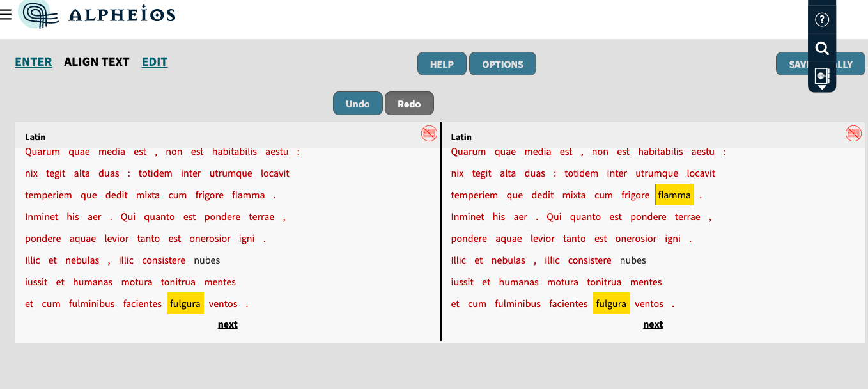Click the red no-metadata icon on the right panel
The height and width of the screenshot is (389, 868).
[853, 134]
